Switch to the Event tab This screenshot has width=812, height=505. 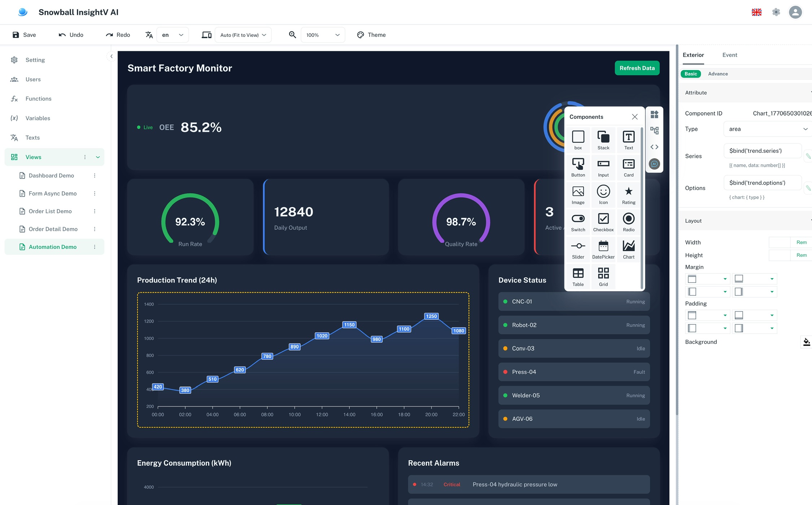pos(730,55)
